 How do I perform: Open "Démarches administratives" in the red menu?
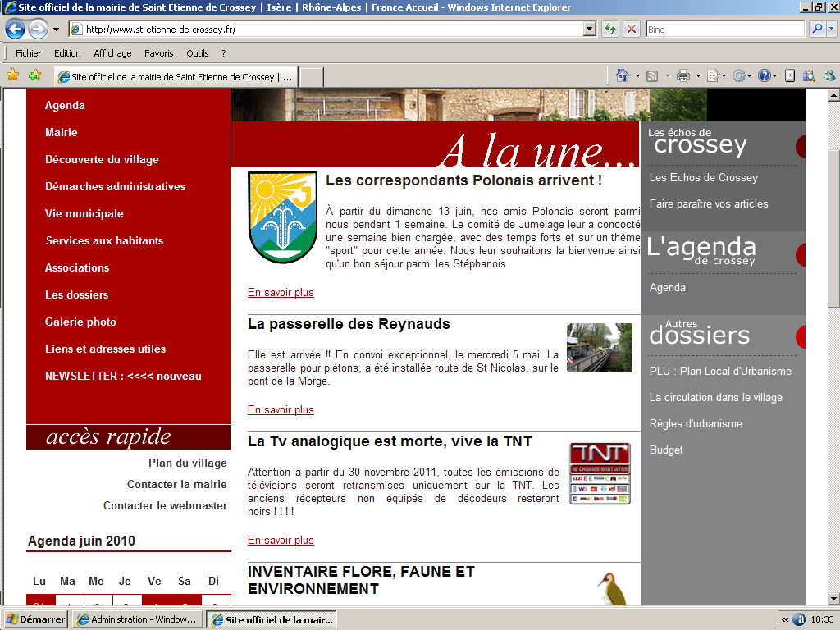pos(115,186)
